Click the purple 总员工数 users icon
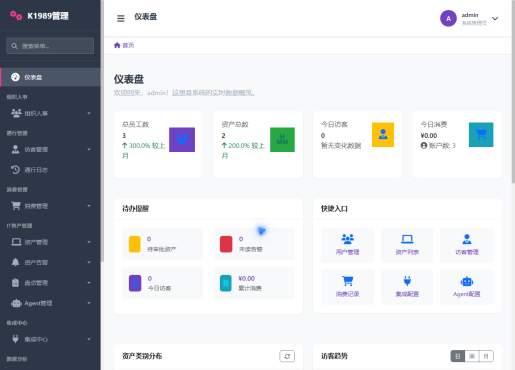This screenshot has width=515, height=370. click(x=182, y=140)
